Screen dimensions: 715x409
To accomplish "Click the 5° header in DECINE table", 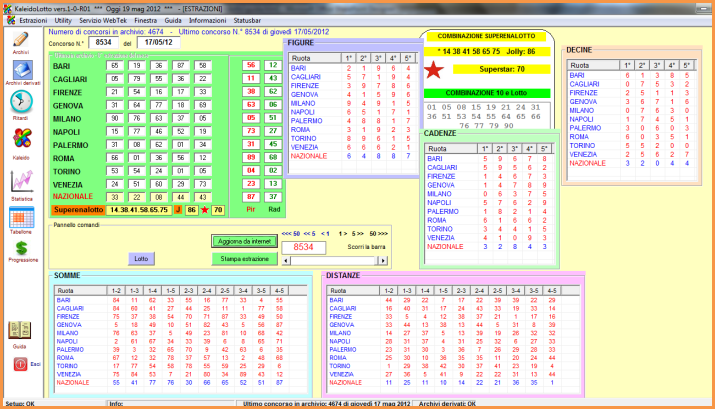I will click(x=687, y=66).
